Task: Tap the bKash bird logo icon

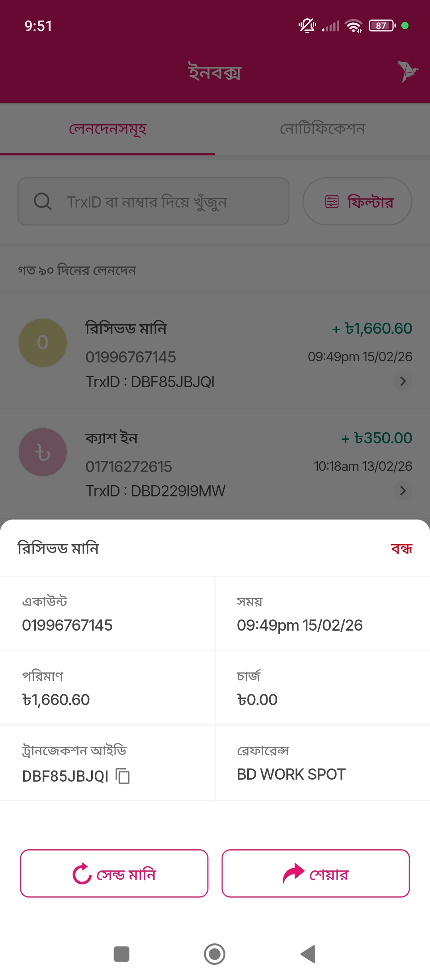Action: [407, 72]
